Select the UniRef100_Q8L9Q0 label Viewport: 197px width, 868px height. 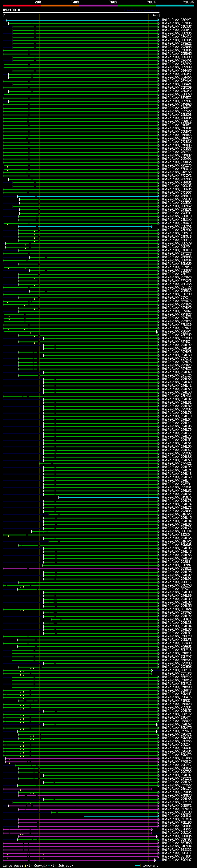point(177,230)
